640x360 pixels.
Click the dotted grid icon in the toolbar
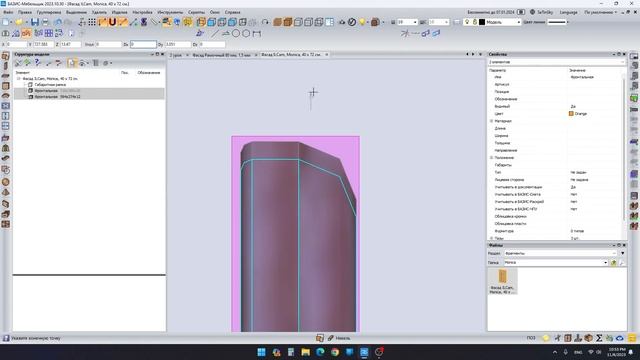click(x=92, y=22)
